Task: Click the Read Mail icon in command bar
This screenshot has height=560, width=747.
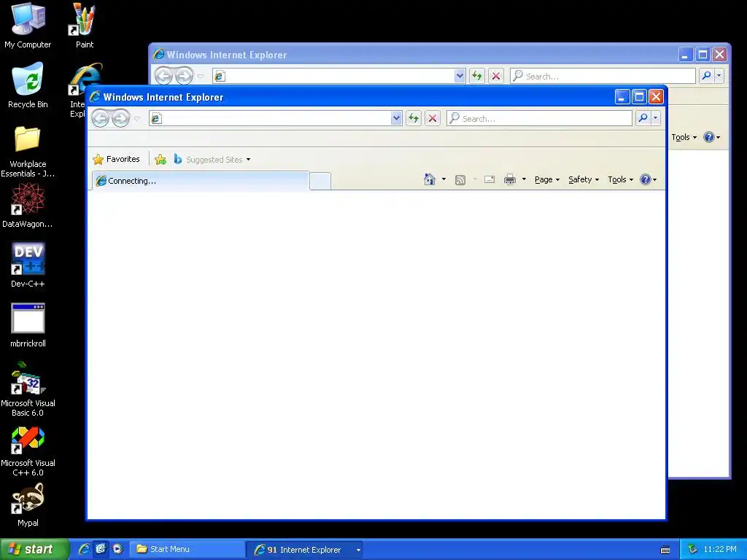Action: click(489, 179)
